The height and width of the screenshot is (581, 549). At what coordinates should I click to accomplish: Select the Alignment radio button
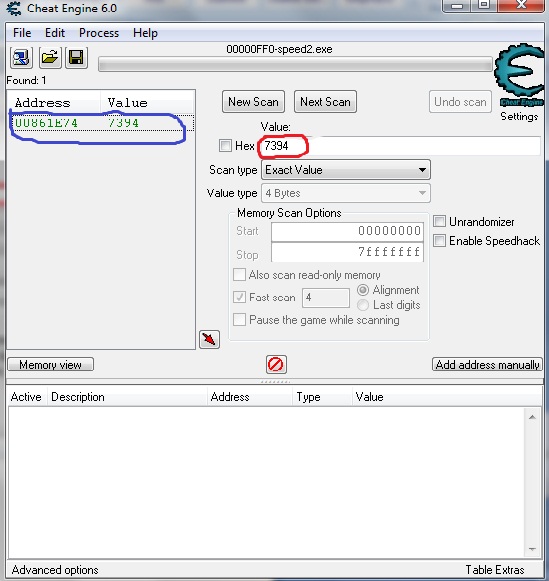(x=363, y=290)
